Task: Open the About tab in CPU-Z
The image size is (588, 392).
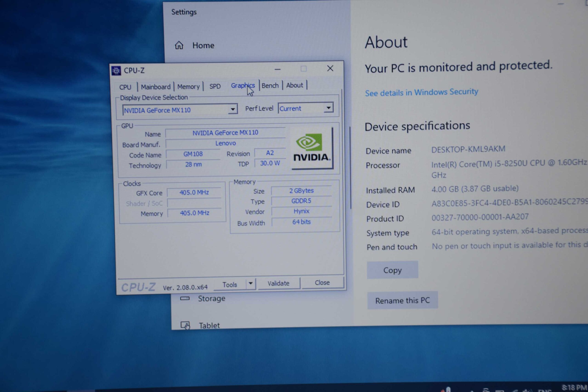Action: (x=294, y=85)
